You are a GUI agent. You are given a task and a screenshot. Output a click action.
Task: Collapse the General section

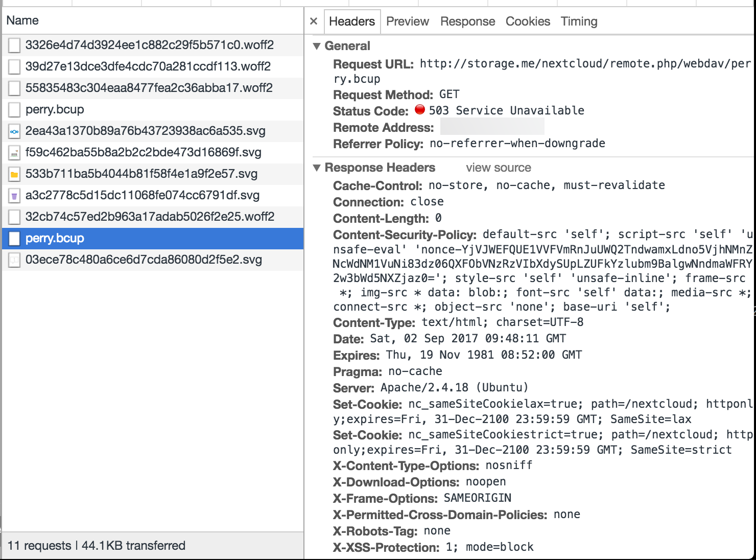[318, 45]
